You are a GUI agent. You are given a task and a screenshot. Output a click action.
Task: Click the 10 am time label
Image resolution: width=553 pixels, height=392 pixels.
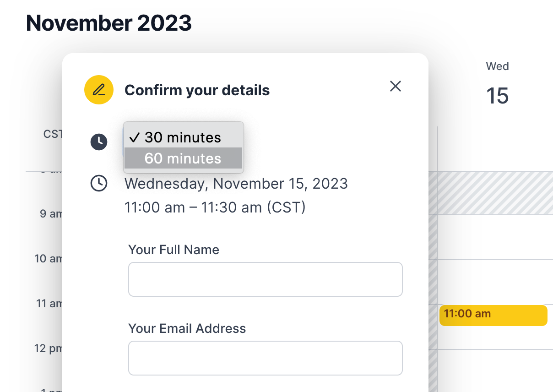pos(49,259)
